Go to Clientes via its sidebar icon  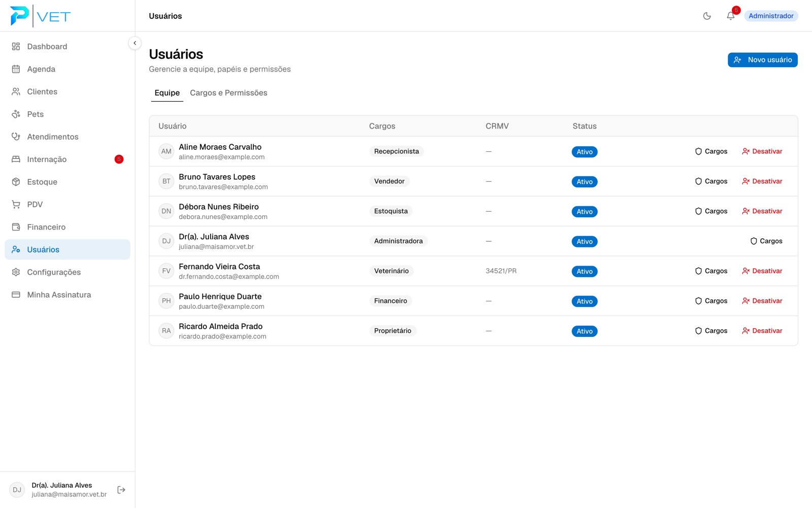(x=16, y=91)
